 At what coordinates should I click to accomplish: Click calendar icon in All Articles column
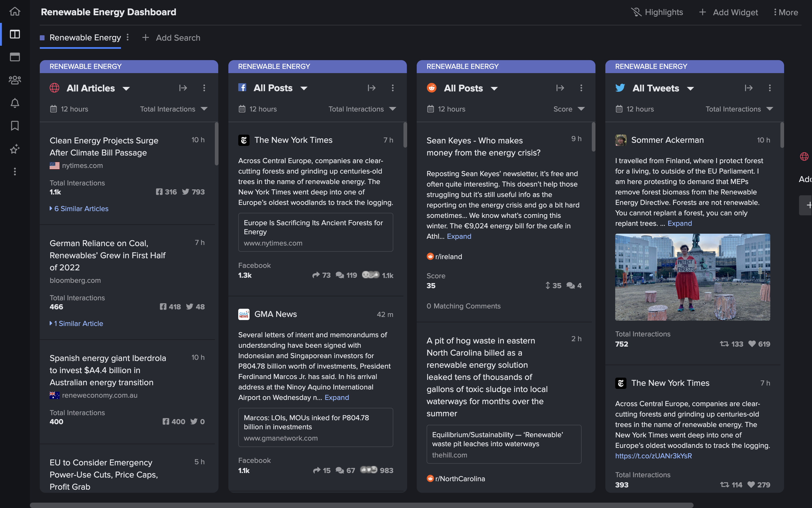pyautogui.click(x=53, y=109)
